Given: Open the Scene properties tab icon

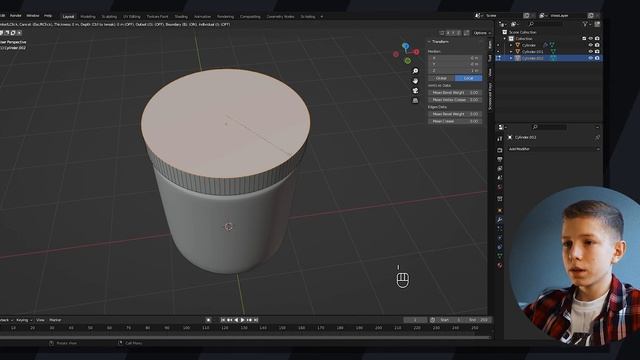Looking at the screenshot, I should point(500,177).
